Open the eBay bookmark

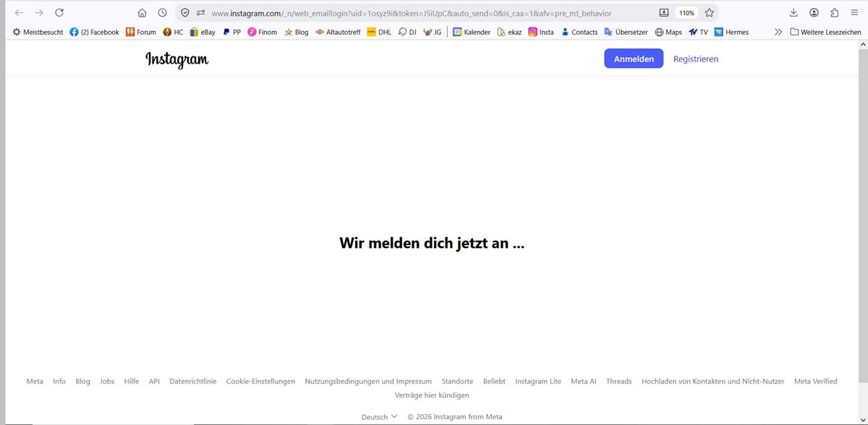click(x=203, y=32)
